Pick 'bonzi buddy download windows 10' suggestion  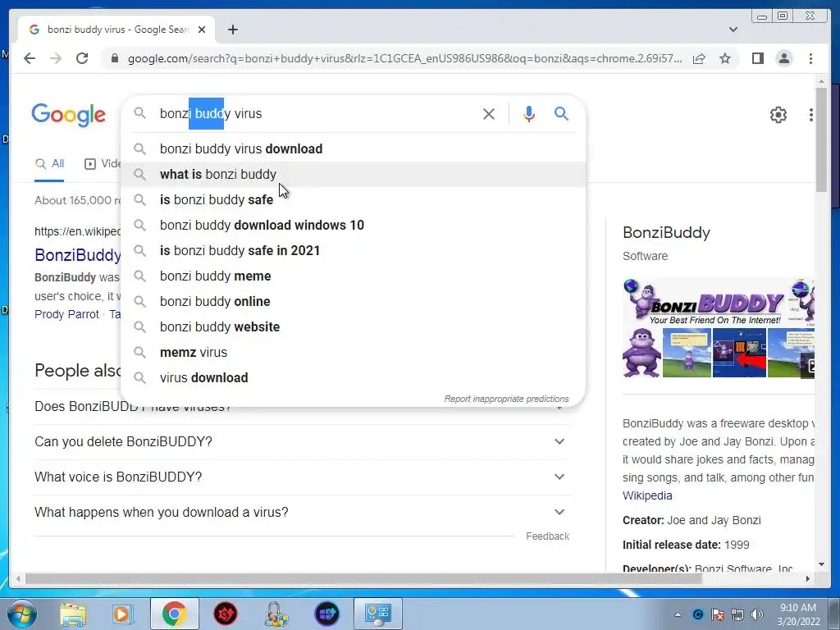click(x=354, y=225)
